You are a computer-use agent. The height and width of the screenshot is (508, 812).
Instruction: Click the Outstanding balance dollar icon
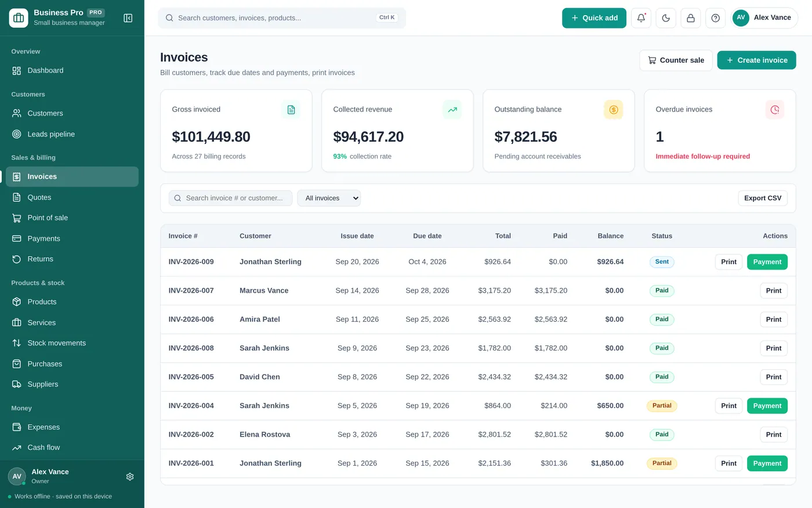coord(614,110)
